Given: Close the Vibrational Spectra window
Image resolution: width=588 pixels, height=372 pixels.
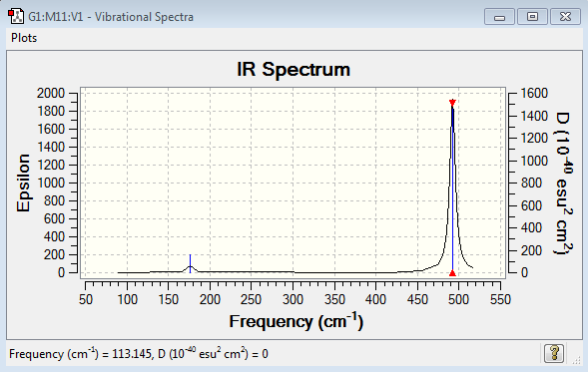Looking at the screenshot, I should pos(565,17).
